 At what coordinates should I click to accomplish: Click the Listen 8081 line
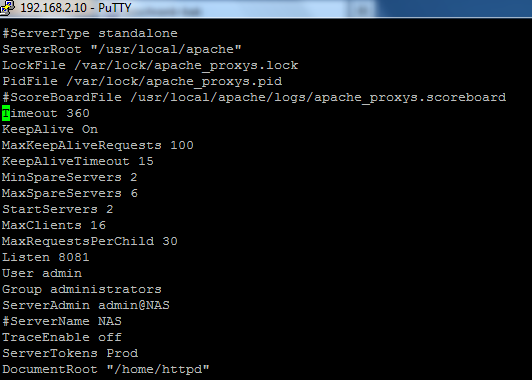46,257
